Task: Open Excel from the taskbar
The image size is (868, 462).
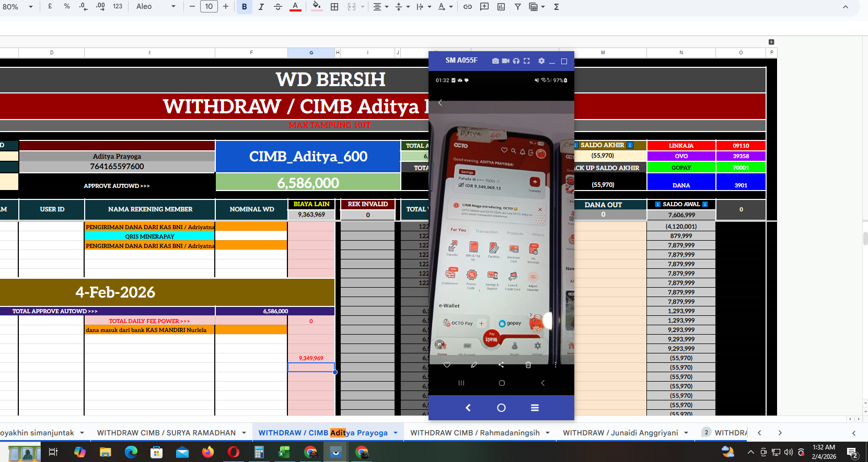Action: point(284,452)
